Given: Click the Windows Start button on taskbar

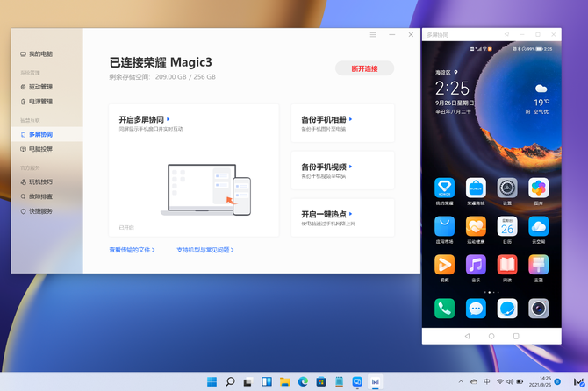Looking at the screenshot, I should coord(212,382).
